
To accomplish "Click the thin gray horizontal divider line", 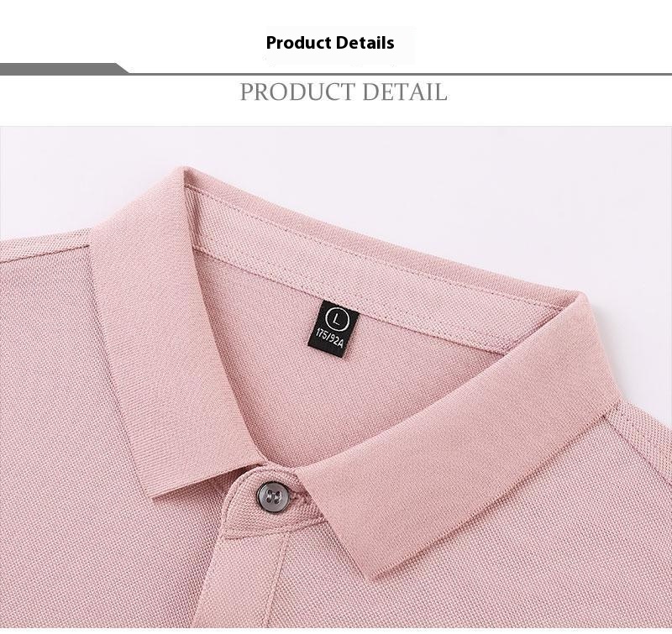I will (398, 74).
